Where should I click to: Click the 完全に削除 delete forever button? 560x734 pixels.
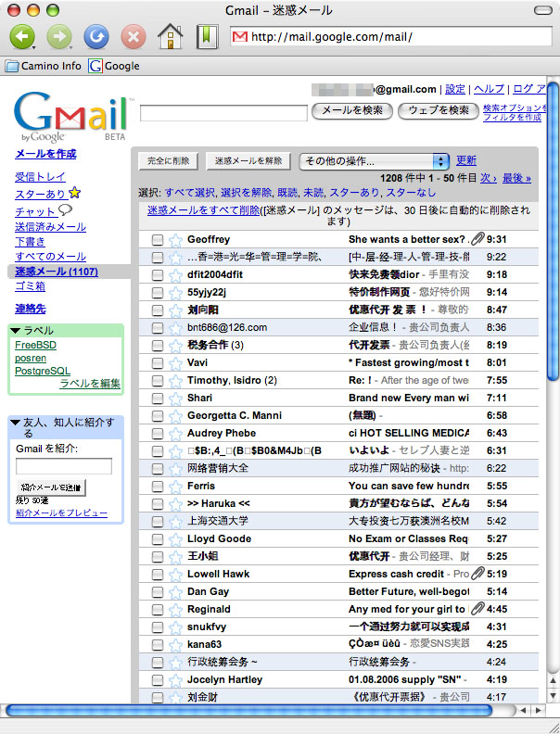[168, 161]
